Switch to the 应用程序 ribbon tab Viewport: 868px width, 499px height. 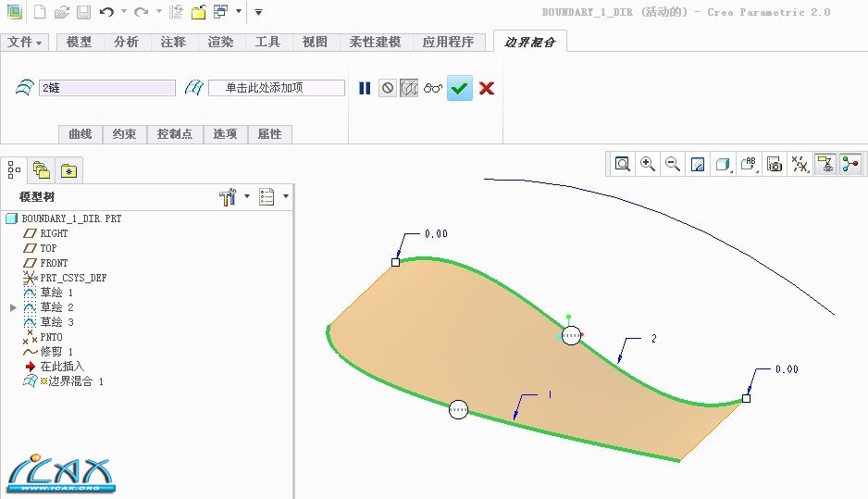[x=449, y=42]
